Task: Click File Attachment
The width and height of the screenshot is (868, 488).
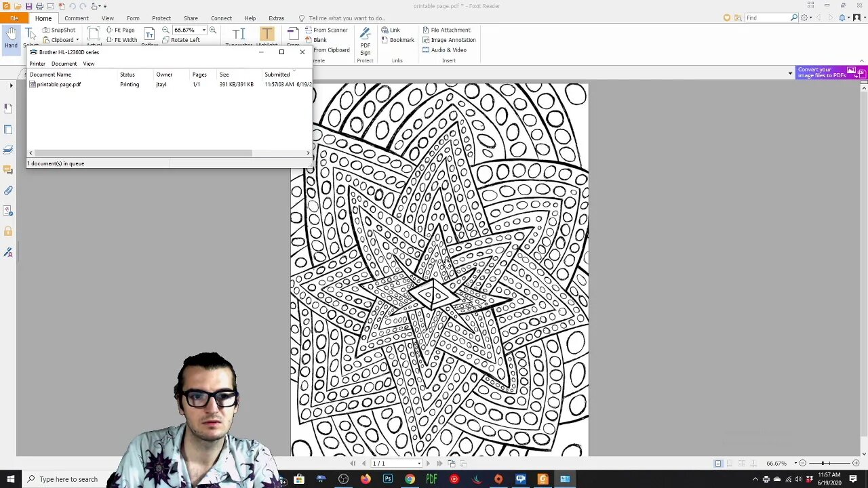Action: 446,30
